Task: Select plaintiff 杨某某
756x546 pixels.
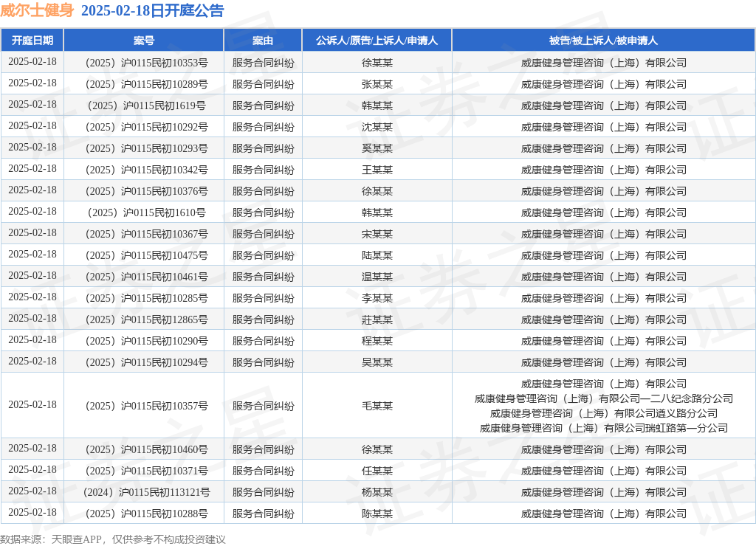Action: (x=377, y=493)
